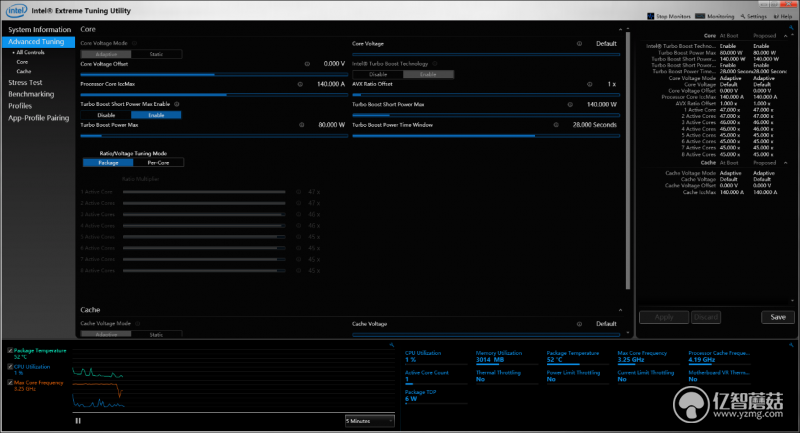Screen dimensions: 800x433
Task: Click info icon for Core Voltage Offset
Action: pyautogui.click(x=307, y=64)
